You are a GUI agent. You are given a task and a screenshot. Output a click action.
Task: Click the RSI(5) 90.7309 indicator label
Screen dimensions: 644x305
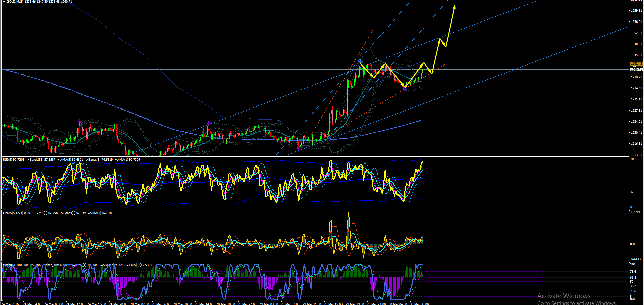[14, 160]
